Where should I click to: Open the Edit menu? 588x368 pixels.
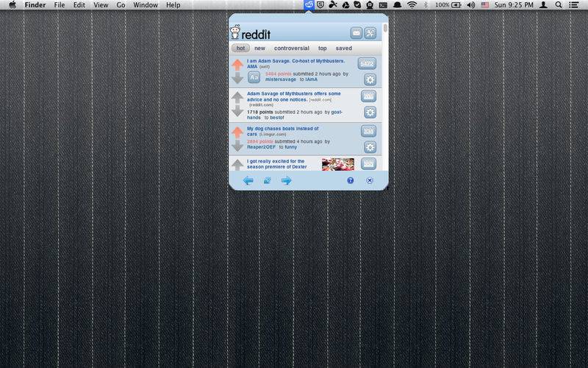79,5
